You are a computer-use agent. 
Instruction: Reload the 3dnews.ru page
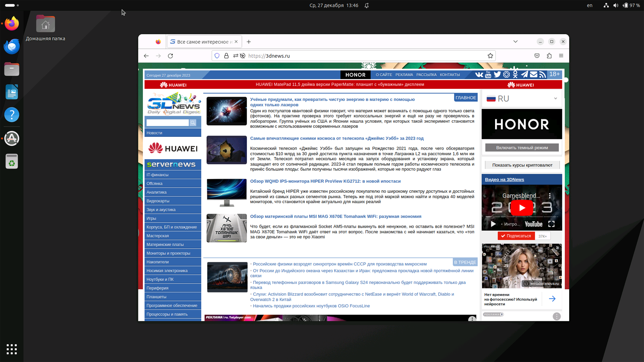click(x=170, y=56)
